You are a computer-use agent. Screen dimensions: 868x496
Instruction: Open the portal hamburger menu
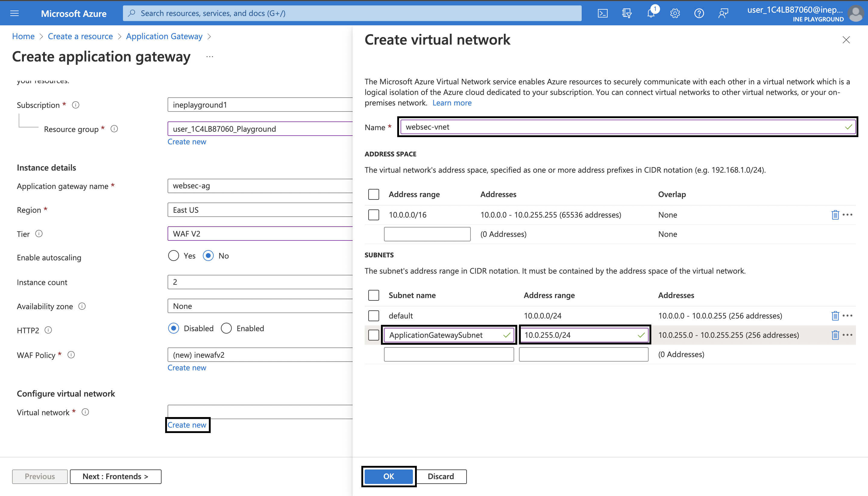pyautogui.click(x=15, y=13)
